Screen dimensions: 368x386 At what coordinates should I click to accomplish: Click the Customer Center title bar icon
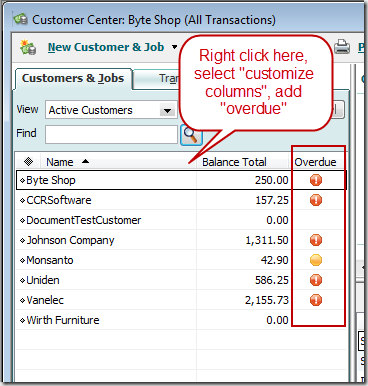pyautogui.click(x=21, y=19)
